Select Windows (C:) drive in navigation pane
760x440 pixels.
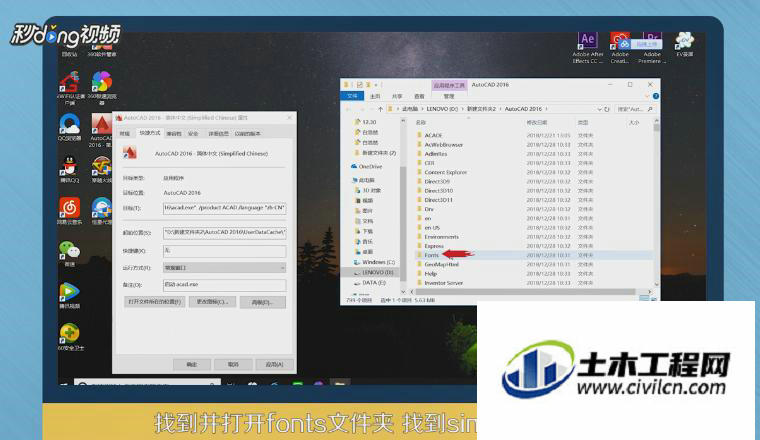tap(375, 262)
